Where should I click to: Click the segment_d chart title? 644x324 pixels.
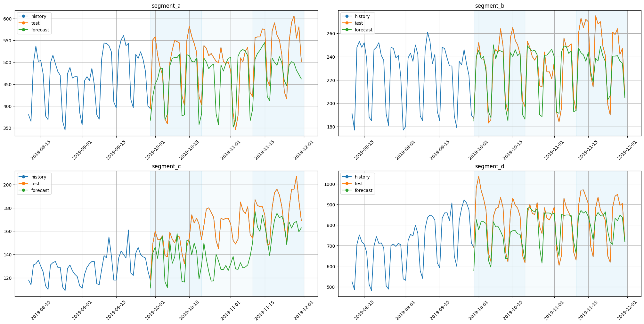(x=490, y=166)
